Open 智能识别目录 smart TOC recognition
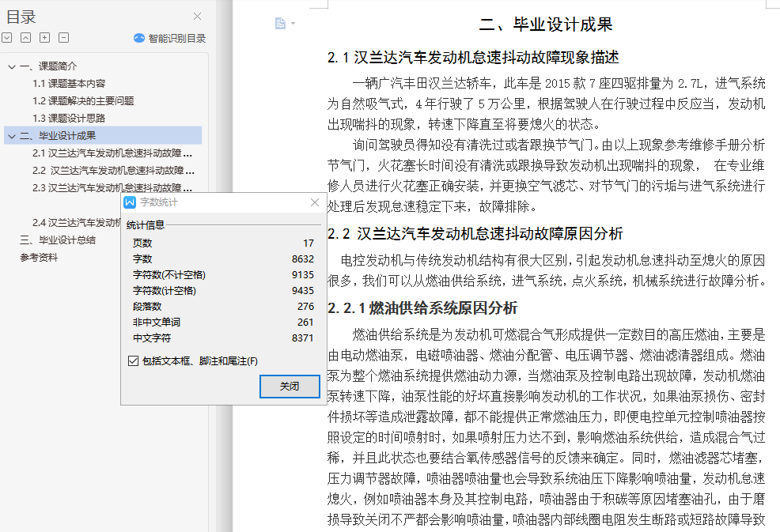Image resolution: width=780 pixels, height=532 pixels. [x=169, y=38]
